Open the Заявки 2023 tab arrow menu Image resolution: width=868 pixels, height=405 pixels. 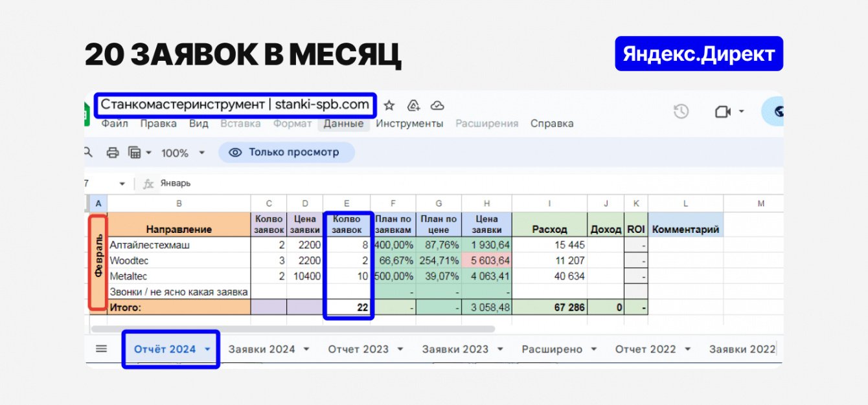(x=500, y=349)
